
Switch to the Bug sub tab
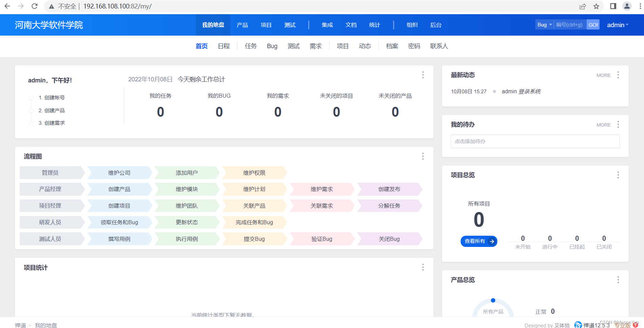pos(272,46)
